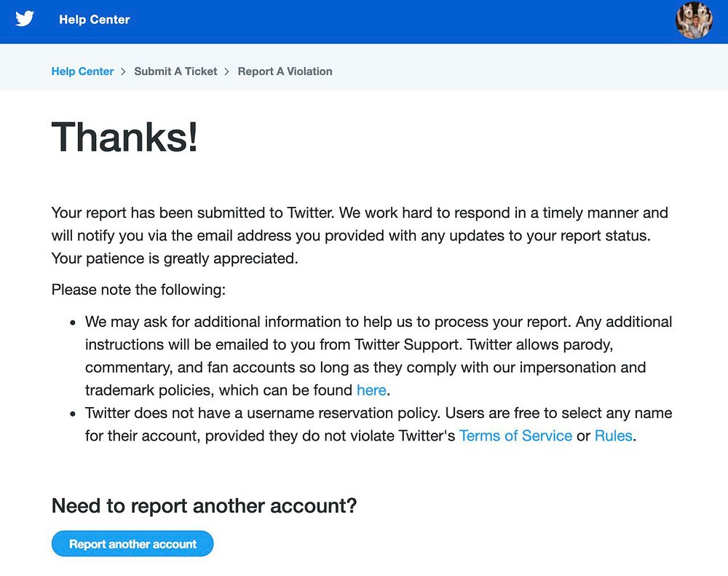Click the chevron after Submit A Ticket
728x576 pixels.
(x=227, y=71)
